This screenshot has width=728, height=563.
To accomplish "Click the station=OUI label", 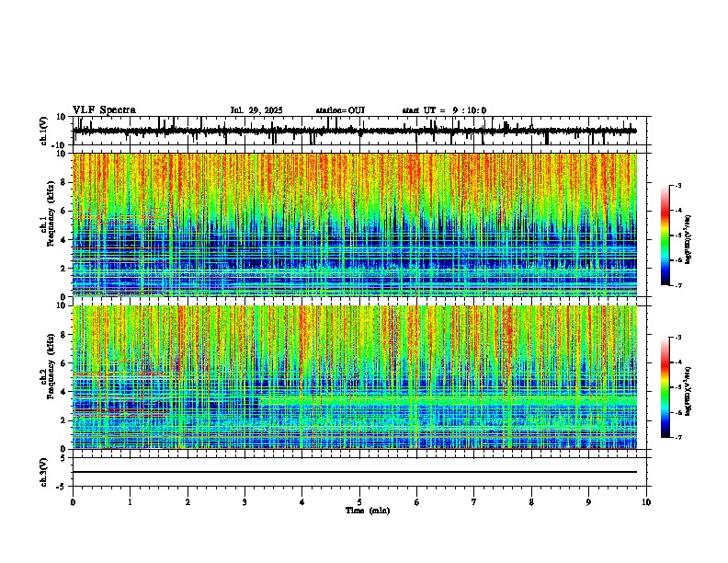I will pyautogui.click(x=340, y=110).
